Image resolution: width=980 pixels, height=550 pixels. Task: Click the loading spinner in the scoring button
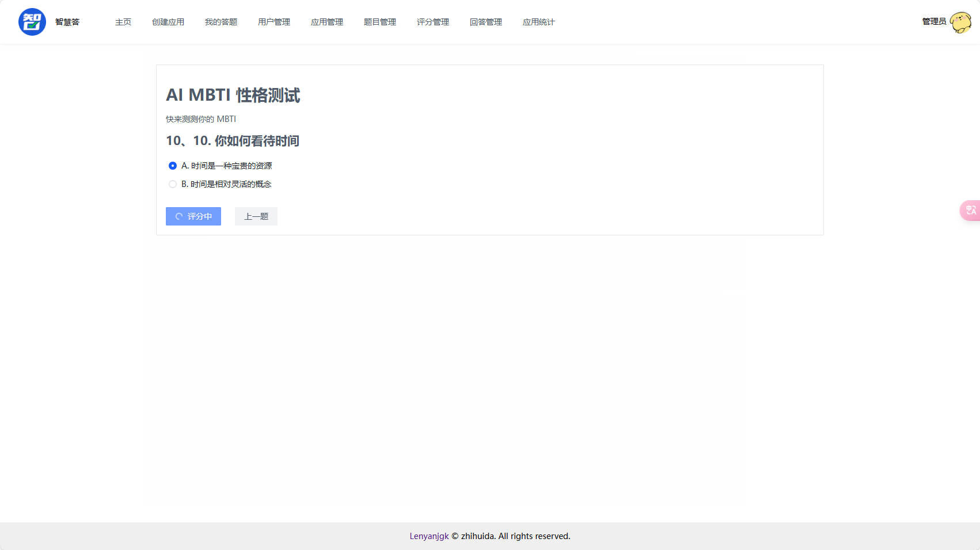178,216
